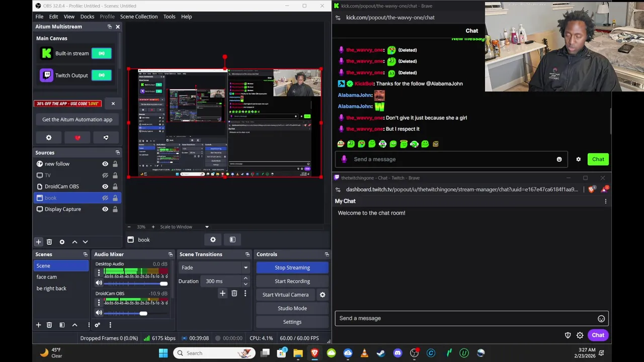Open scene filters icon
The image size is (644, 362).
point(62,325)
